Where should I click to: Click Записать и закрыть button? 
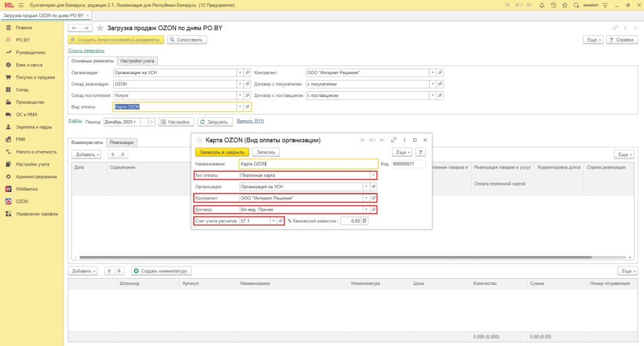coord(222,152)
